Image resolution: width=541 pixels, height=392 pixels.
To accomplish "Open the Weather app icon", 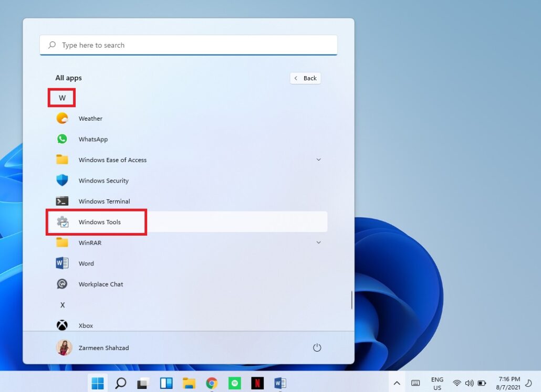I will point(62,118).
